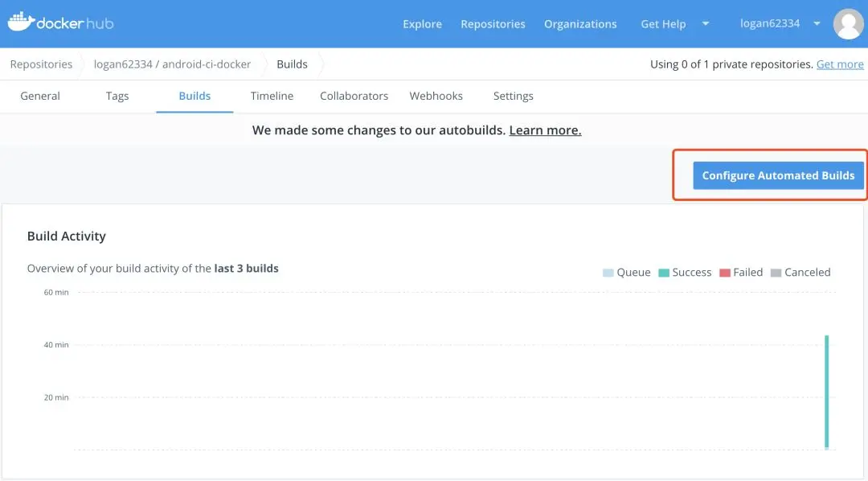Open Explore in the top navigation
This screenshot has width=868, height=481.
click(x=422, y=24)
